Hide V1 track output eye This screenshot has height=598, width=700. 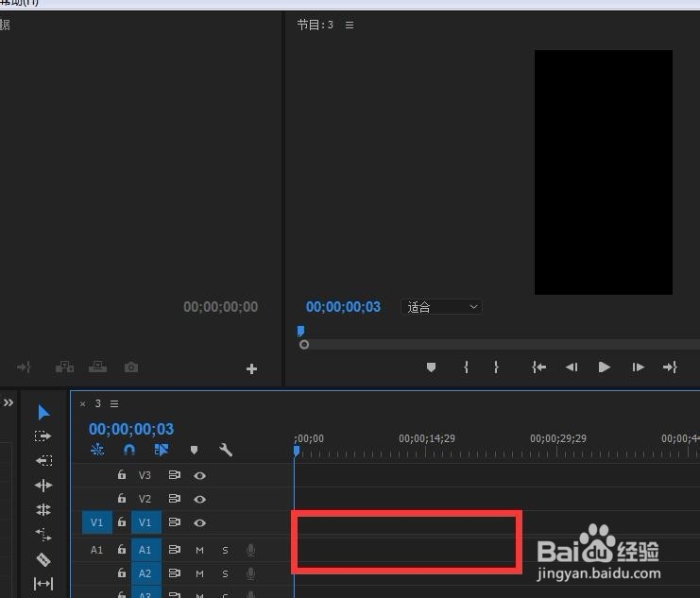pyautogui.click(x=199, y=522)
